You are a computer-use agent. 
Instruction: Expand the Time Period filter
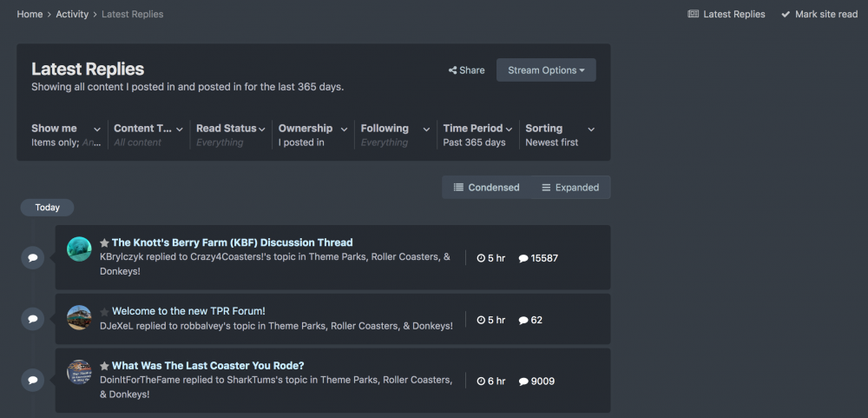[x=479, y=135]
